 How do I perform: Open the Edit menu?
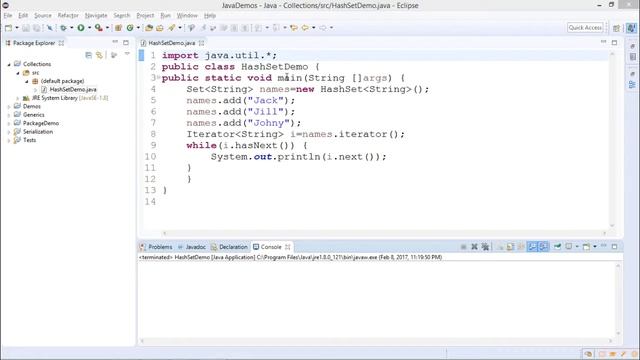(23, 16)
